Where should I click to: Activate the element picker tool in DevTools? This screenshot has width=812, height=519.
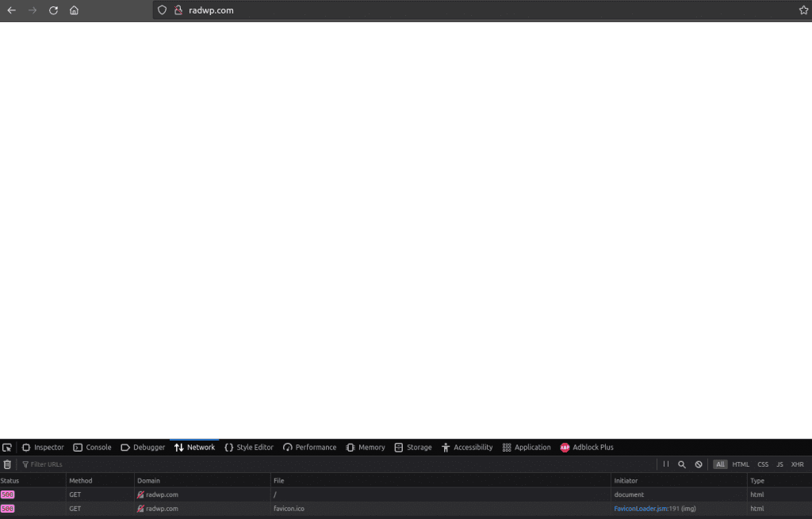coord(7,448)
